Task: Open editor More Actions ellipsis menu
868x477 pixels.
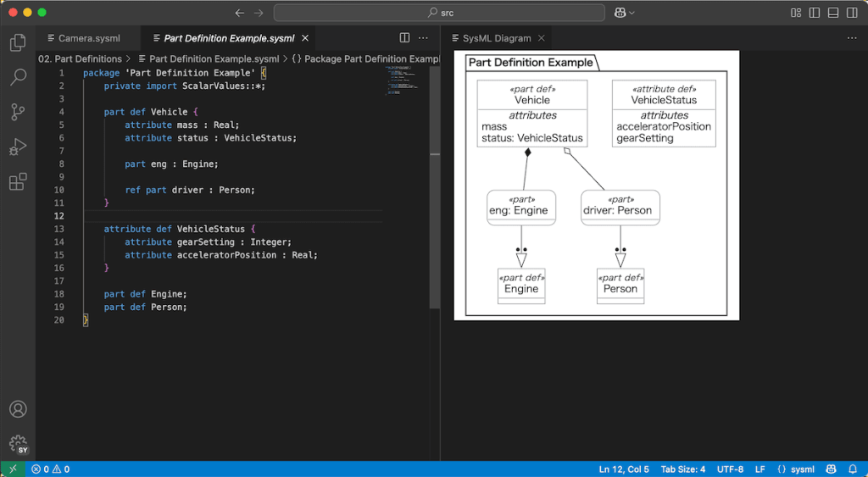Action: [x=424, y=38]
